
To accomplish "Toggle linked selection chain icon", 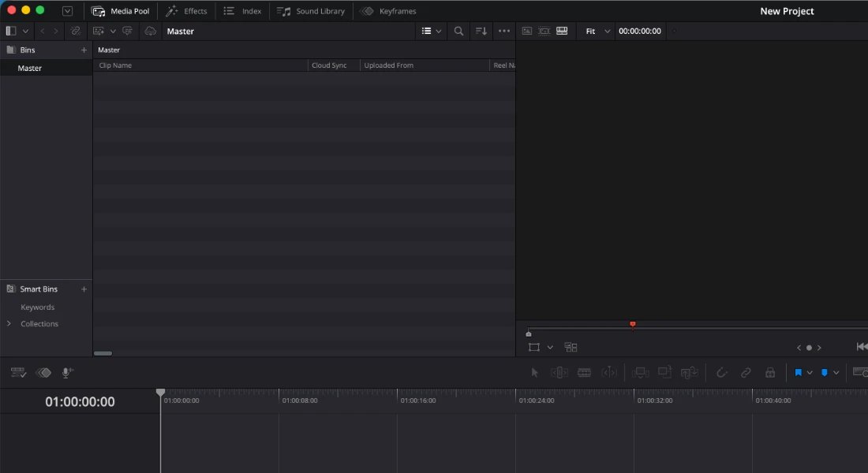I will (x=746, y=373).
